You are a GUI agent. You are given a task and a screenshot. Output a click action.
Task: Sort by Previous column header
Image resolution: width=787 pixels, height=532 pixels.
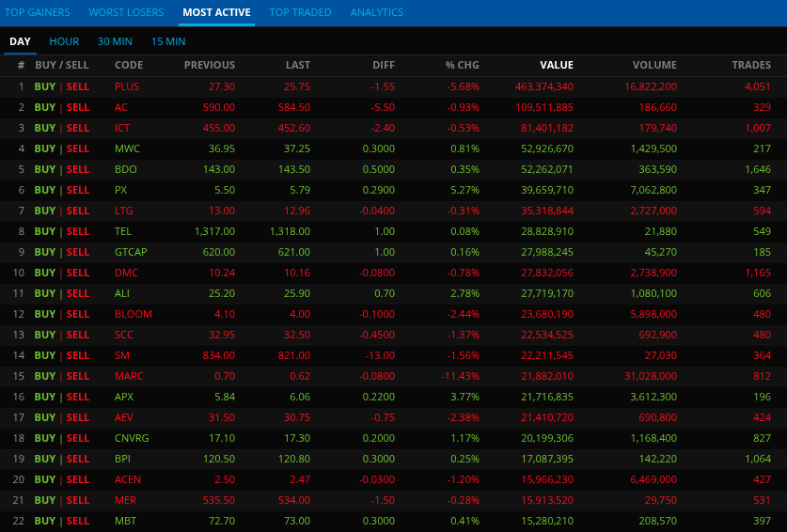(x=210, y=65)
